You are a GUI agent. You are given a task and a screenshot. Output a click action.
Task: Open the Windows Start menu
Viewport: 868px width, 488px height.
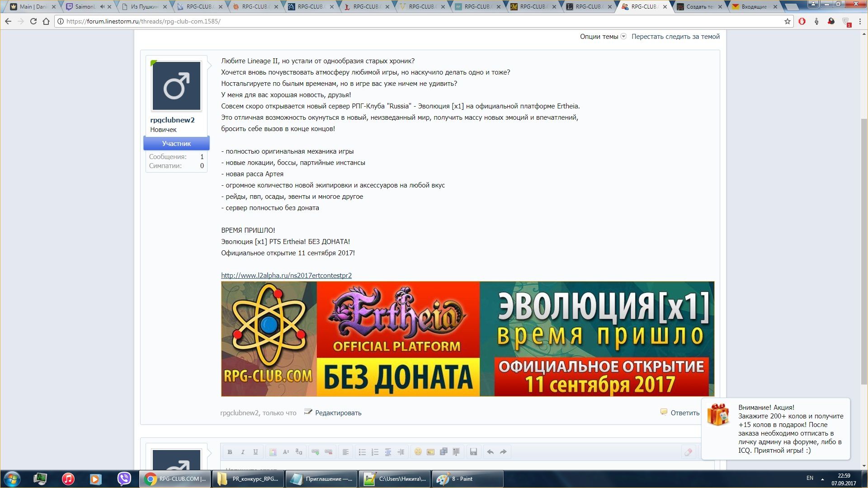pos(12,479)
